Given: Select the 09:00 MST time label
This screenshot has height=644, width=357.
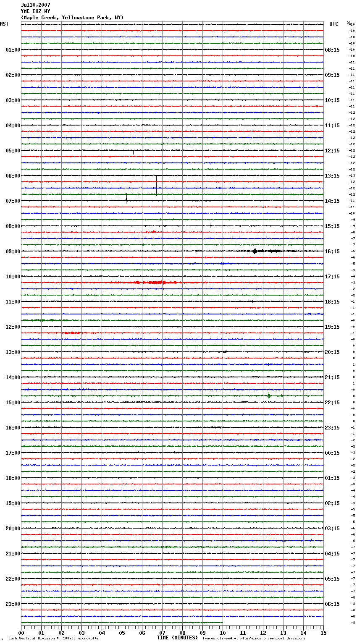Looking at the screenshot, I should click(13, 251).
